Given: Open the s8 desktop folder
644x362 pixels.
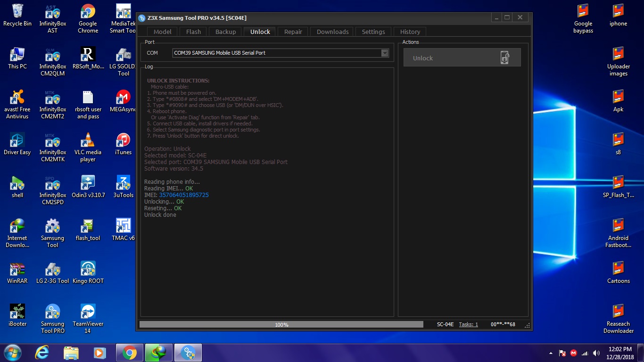Looking at the screenshot, I should point(618,144).
